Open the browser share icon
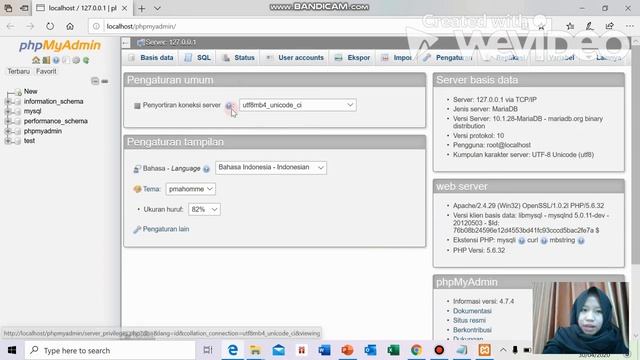 [610, 26]
